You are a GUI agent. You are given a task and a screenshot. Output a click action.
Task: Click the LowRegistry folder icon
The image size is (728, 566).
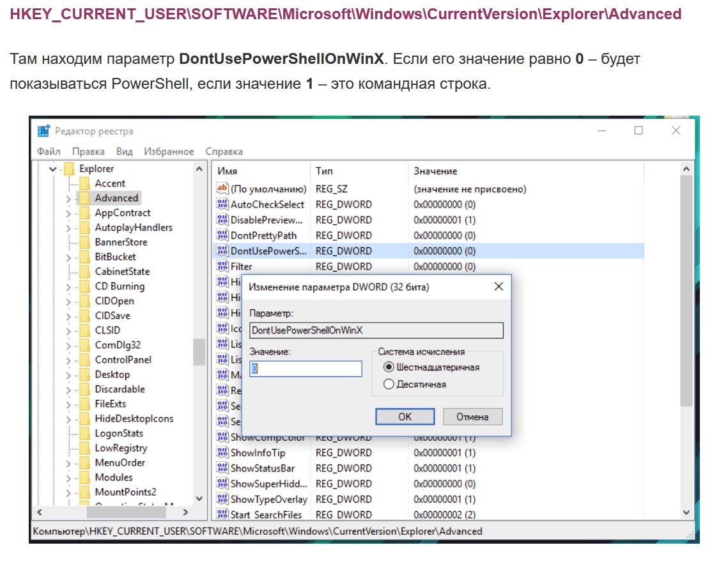point(84,448)
